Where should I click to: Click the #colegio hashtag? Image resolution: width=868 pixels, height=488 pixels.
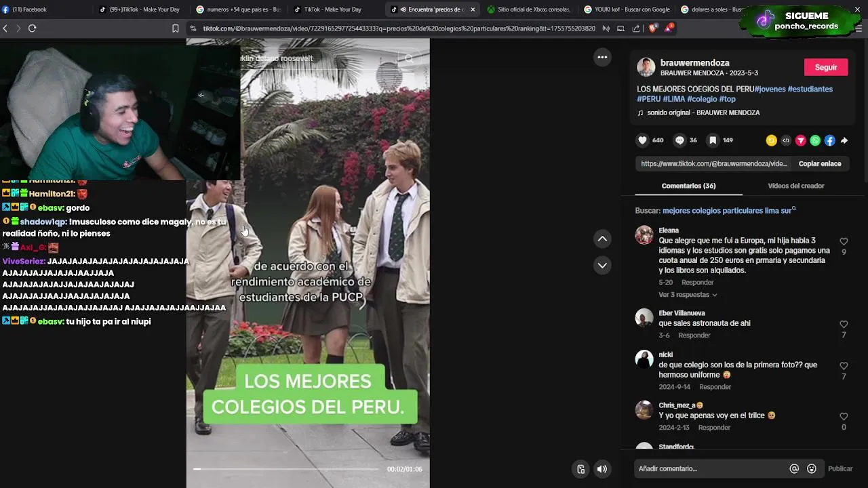click(702, 99)
